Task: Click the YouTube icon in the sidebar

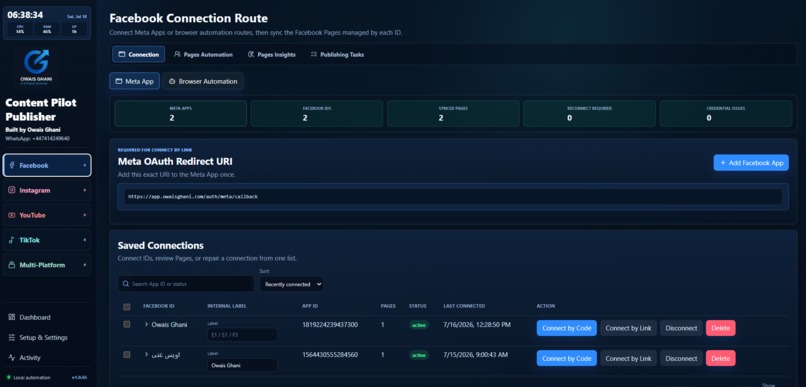Action: 12,215
